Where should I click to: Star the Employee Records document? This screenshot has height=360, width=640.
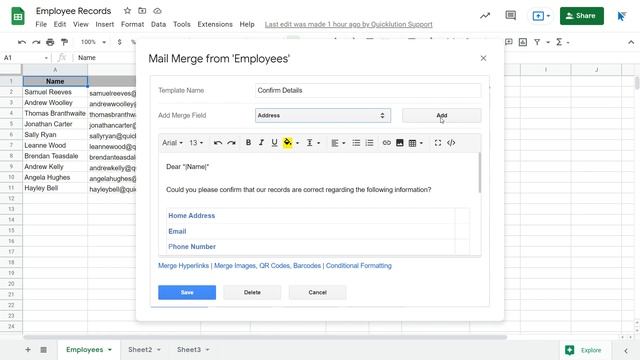coord(127,11)
